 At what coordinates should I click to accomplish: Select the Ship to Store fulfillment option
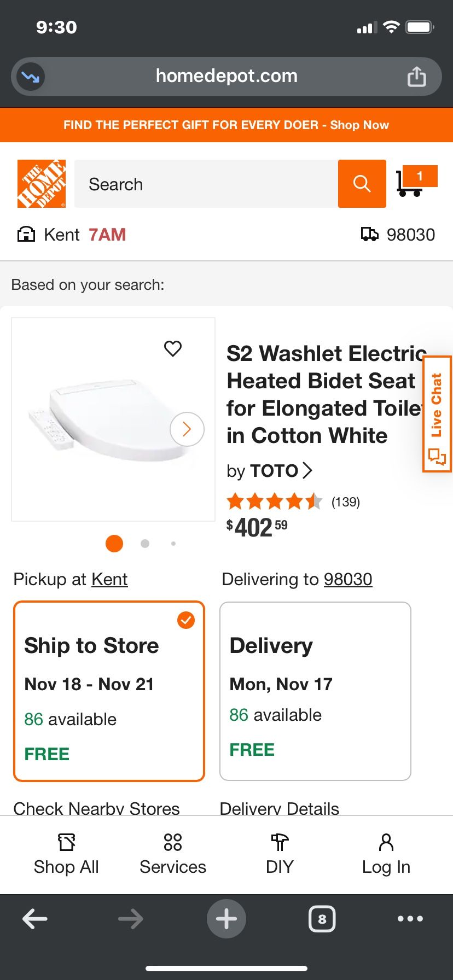coord(109,690)
